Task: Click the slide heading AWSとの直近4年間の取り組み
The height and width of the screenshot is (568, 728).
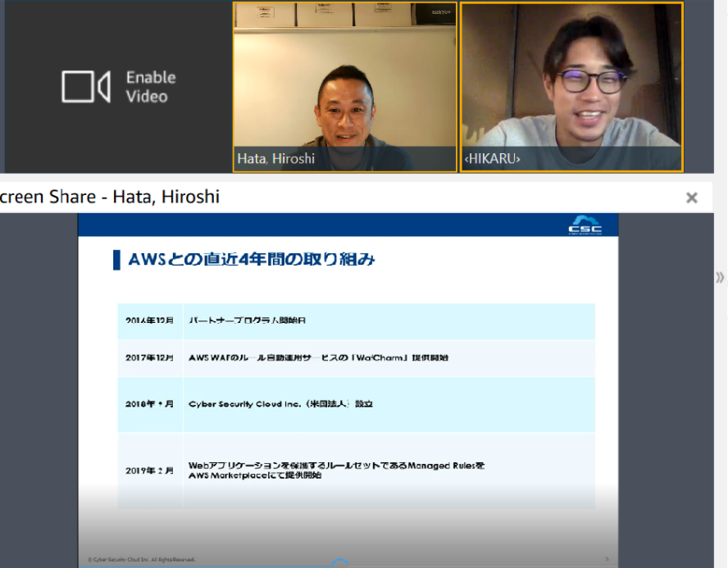Action: click(251, 259)
